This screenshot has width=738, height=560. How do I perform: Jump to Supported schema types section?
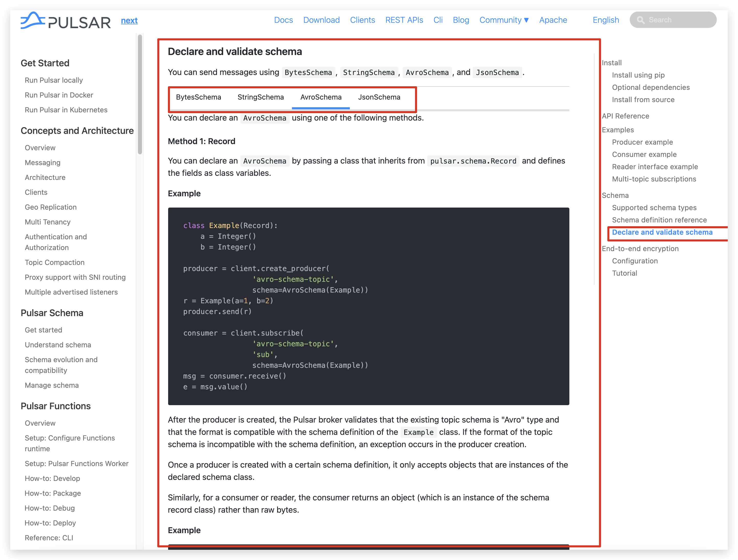(654, 208)
